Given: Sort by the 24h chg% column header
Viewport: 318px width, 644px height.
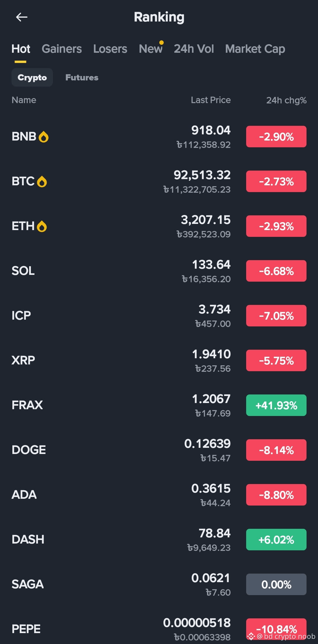Looking at the screenshot, I should (286, 100).
